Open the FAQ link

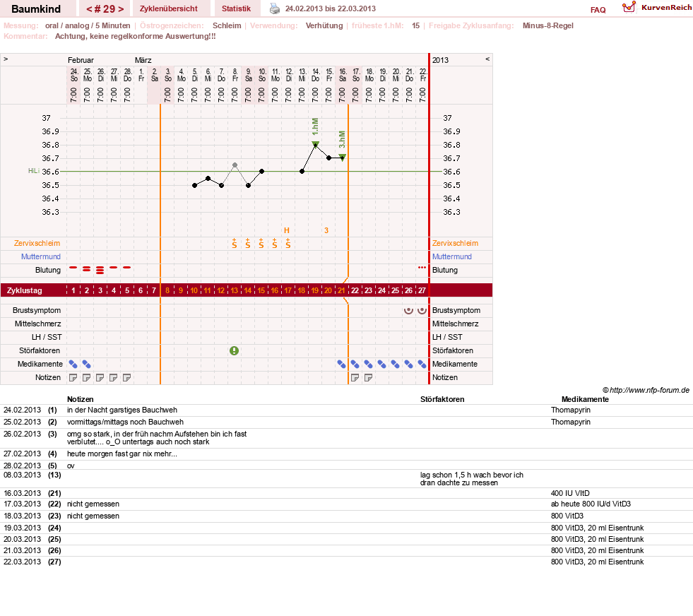(x=598, y=10)
